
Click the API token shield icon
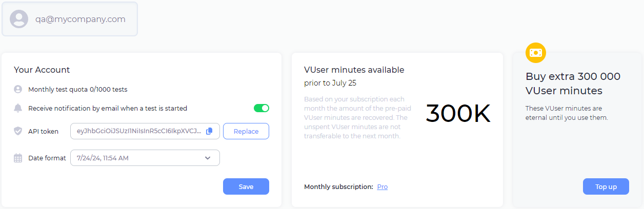point(18,131)
